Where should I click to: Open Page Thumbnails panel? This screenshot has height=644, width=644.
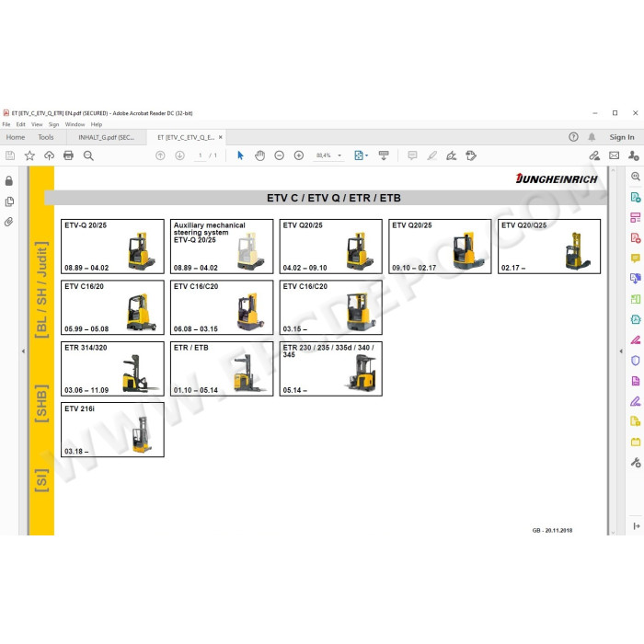[x=9, y=201]
